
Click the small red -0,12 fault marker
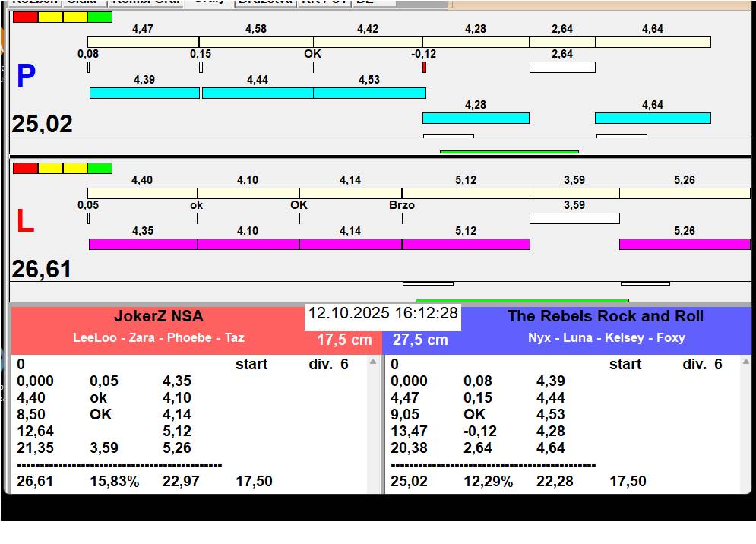[x=424, y=68]
